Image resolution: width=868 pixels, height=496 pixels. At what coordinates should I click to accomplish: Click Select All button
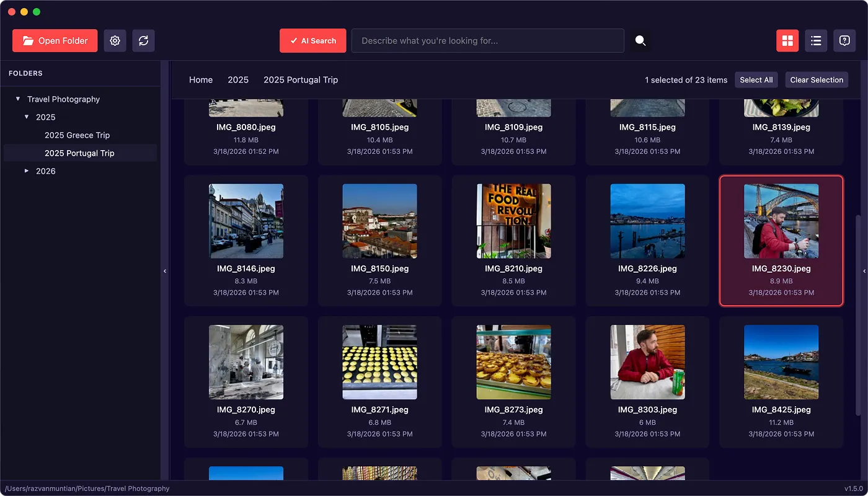pos(756,80)
